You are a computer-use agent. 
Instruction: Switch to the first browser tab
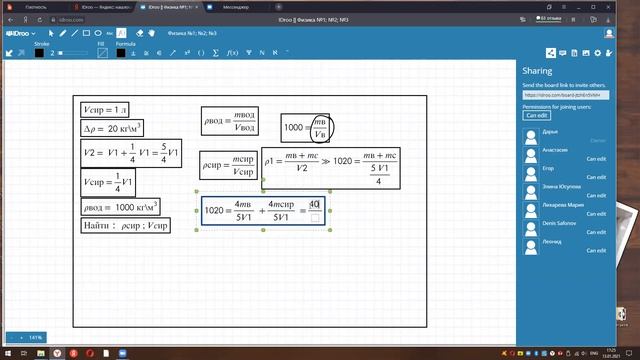pyautogui.click(x=37, y=7)
